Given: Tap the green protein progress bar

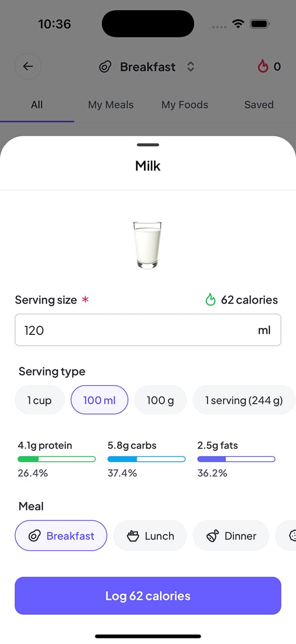Looking at the screenshot, I should click(56, 459).
